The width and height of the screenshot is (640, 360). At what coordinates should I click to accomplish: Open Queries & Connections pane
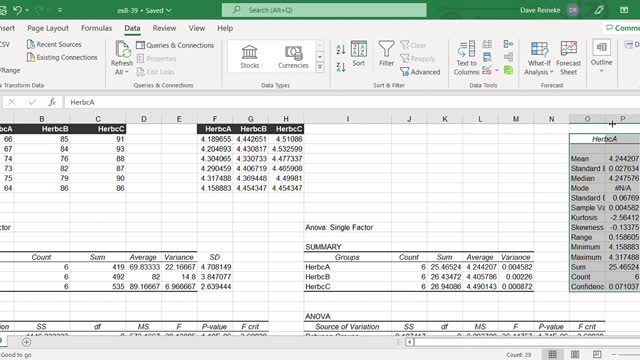coord(175,45)
